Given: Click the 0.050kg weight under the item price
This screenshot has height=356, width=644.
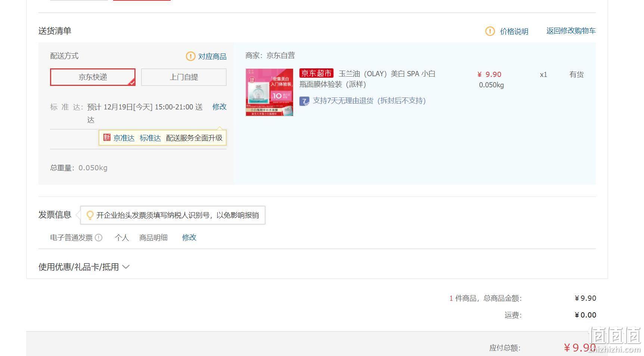Looking at the screenshot, I should 491,85.
